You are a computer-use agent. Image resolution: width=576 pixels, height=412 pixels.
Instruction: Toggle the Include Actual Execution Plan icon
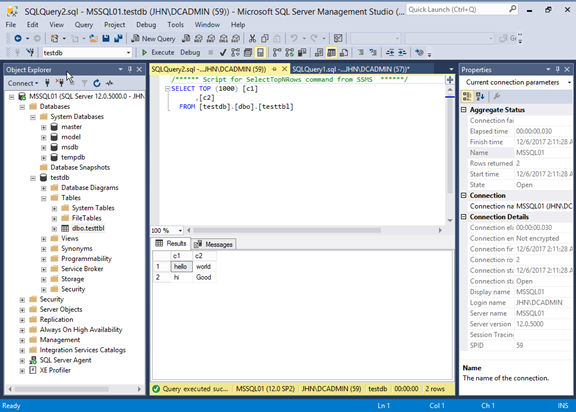[x=277, y=53]
